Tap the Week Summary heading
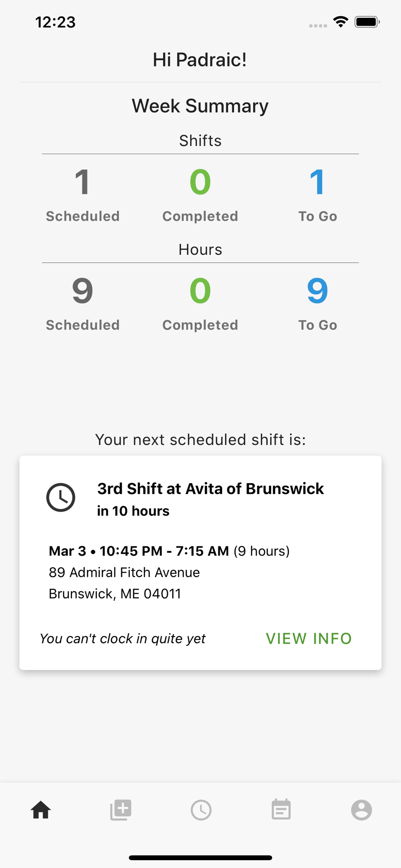 (x=200, y=106)
